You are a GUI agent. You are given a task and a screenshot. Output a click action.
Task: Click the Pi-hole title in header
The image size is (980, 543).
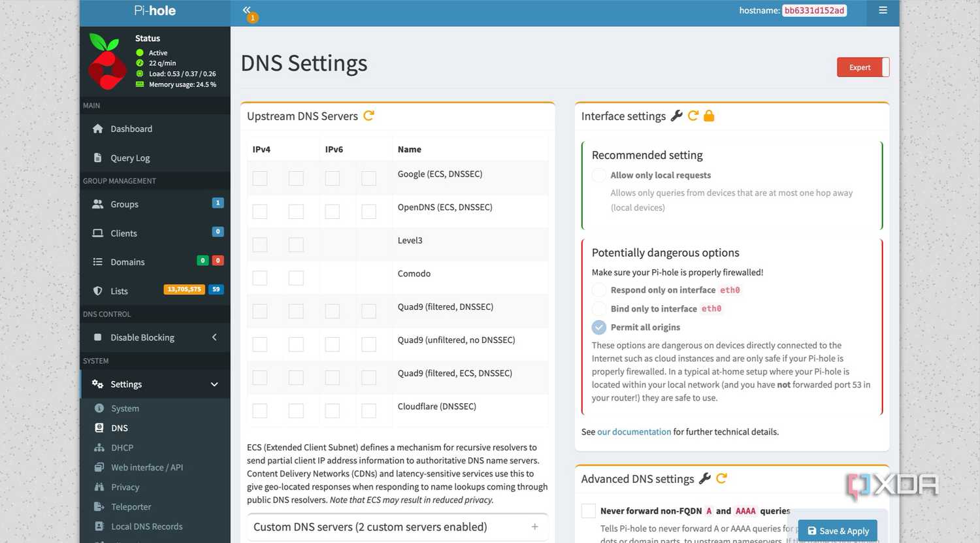(155, 10)
